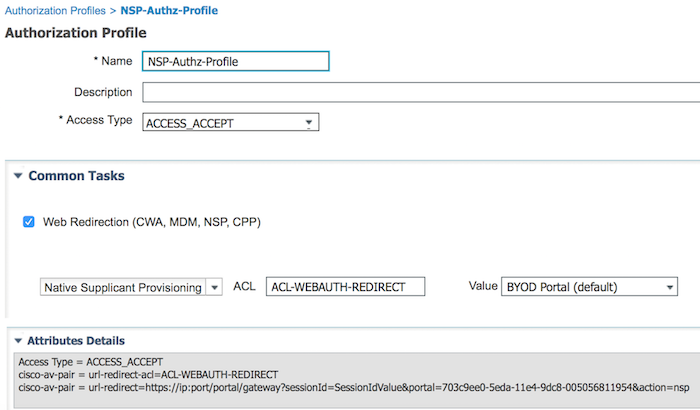The width and height of the screenshot is (700, 410).
Task: Click the Attributes Details section title
Action: [76, 341]
